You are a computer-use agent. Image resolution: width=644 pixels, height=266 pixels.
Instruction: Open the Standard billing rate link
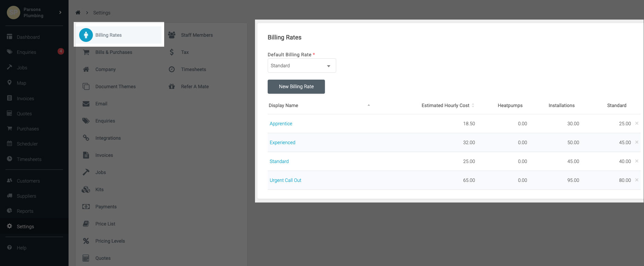point(279,161)
